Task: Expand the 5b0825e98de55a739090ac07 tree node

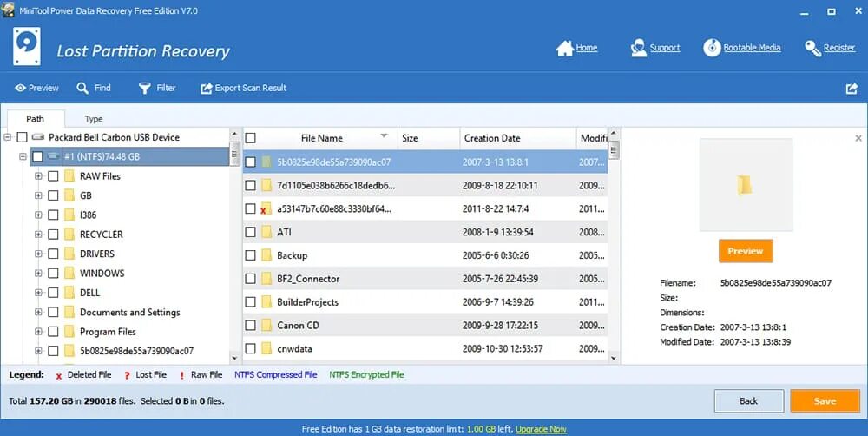Action: click(38, 351)
